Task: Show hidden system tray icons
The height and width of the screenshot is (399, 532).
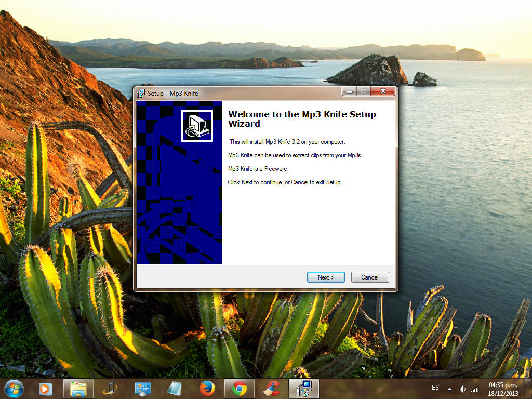Action: tap(449, 389)
